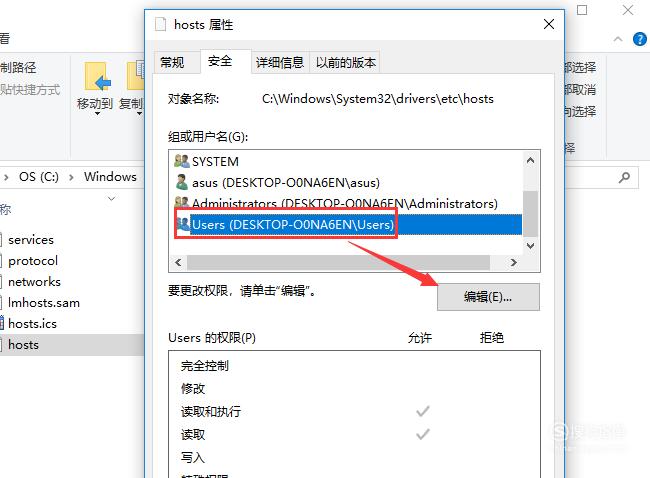Click the 移动到 folder icon in ribbon

tap(97, 77)
